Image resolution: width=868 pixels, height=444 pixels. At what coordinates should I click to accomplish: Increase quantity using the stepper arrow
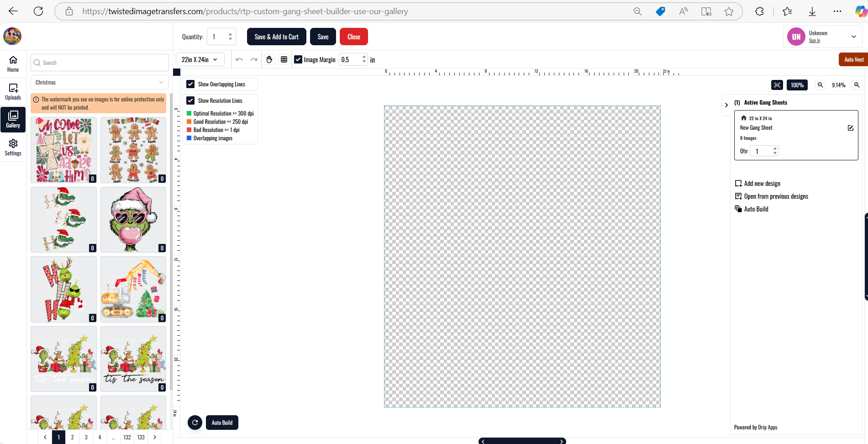click(230, 33)
